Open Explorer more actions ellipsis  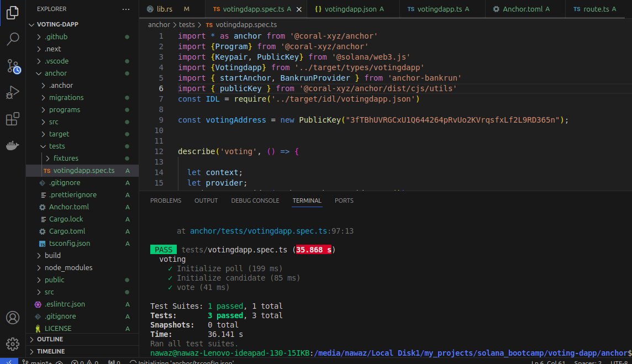[x=126, y=9]
